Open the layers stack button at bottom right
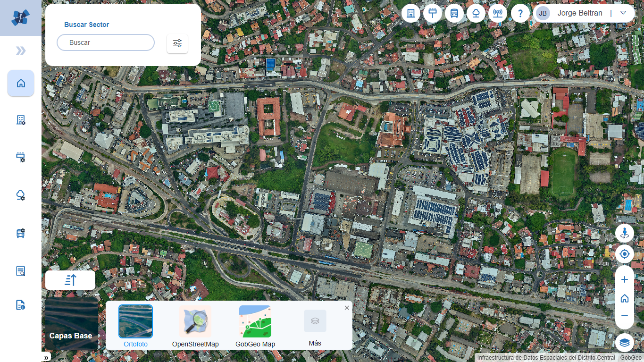The image size is (644, 362). pos(625,343)
